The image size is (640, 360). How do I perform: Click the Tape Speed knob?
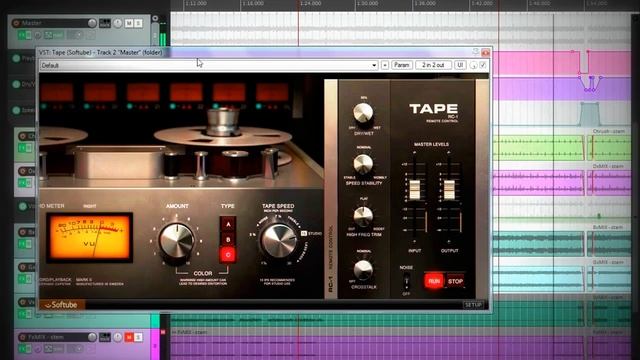[279, 241]
